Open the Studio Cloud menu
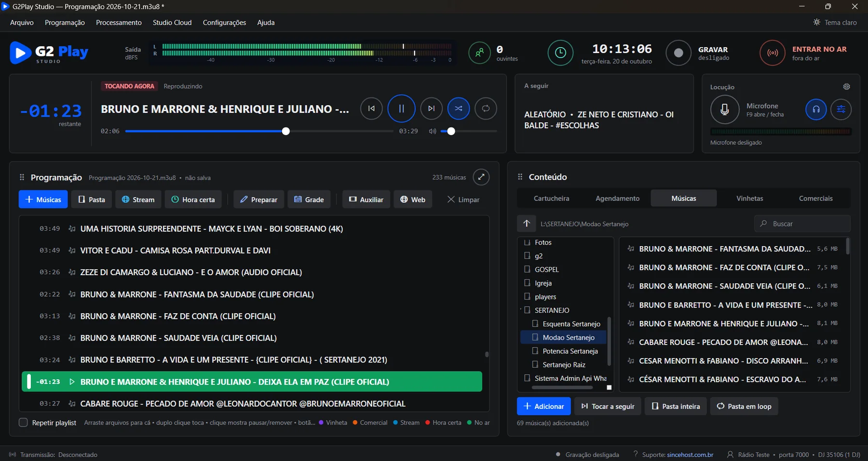 172,23
